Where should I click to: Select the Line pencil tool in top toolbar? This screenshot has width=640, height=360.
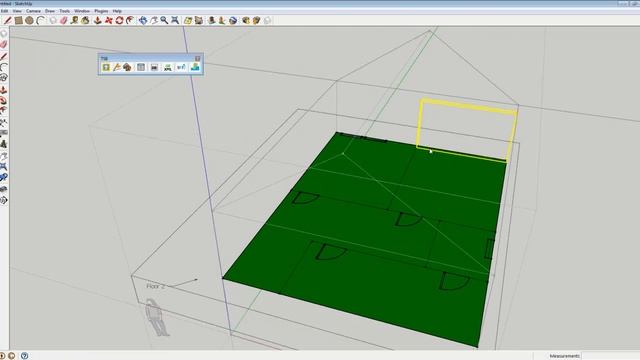pyautogui.click(x=7, y=20)
